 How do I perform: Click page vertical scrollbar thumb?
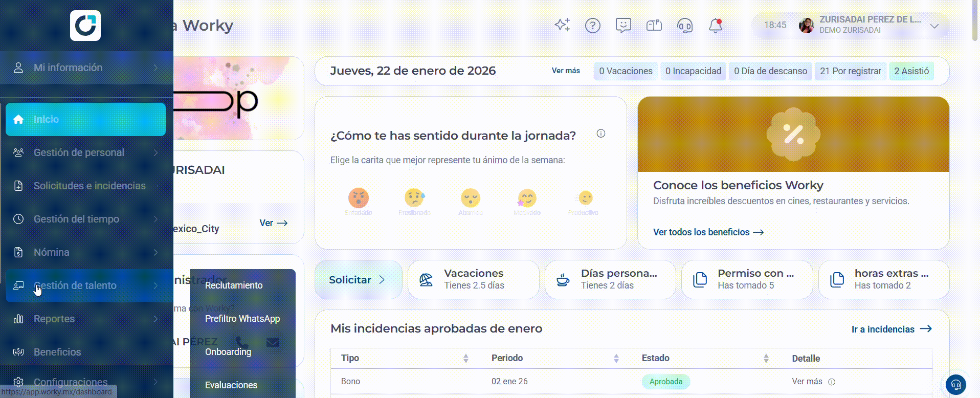click(975, 20)
